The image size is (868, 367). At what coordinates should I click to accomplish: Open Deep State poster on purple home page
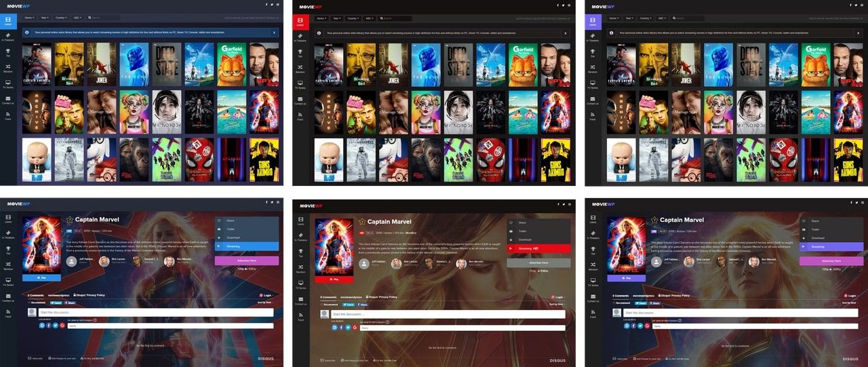point(751,64)
